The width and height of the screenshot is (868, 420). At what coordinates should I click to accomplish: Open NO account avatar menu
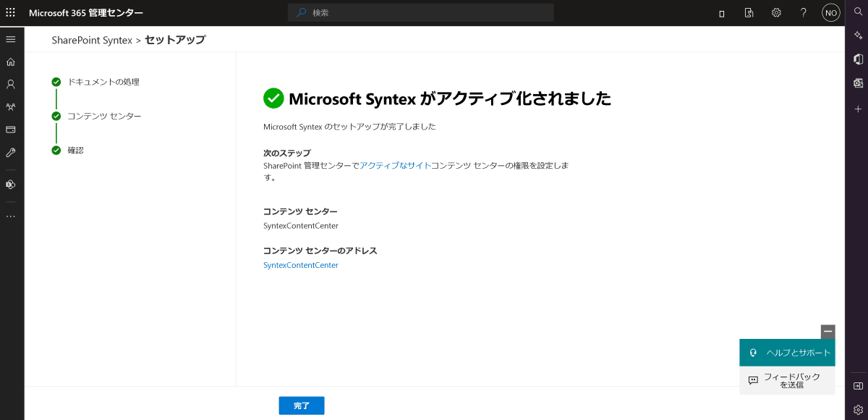pyautogui.click(x=831, y=13)
